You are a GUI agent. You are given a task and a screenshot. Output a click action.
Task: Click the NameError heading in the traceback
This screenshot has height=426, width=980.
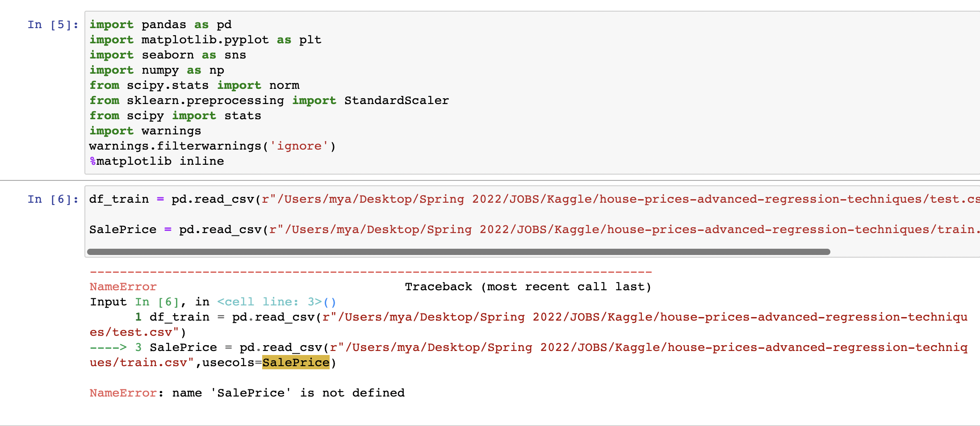click(x=123, y=286)
